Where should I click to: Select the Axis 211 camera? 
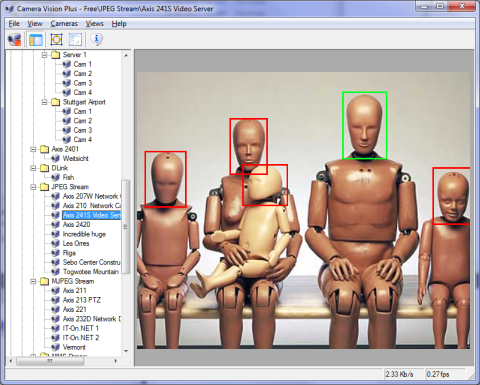[75, 291]
